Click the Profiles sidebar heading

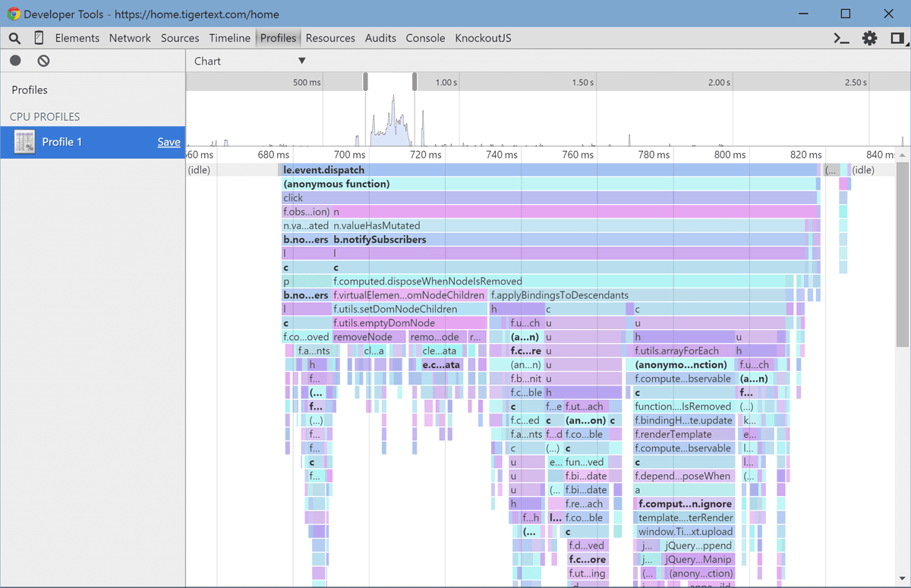(x=30, y=90)
